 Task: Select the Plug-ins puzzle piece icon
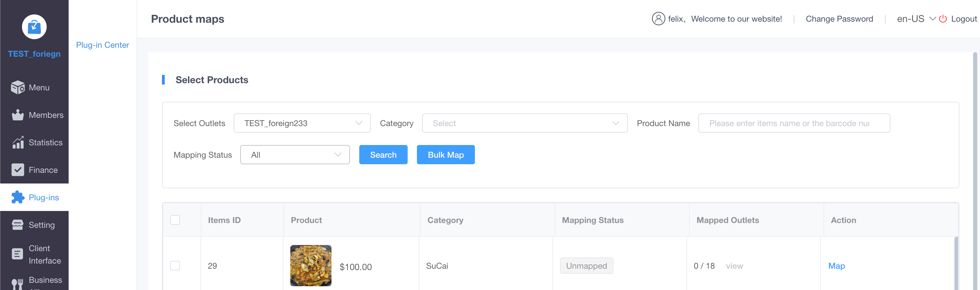[17, 197]
